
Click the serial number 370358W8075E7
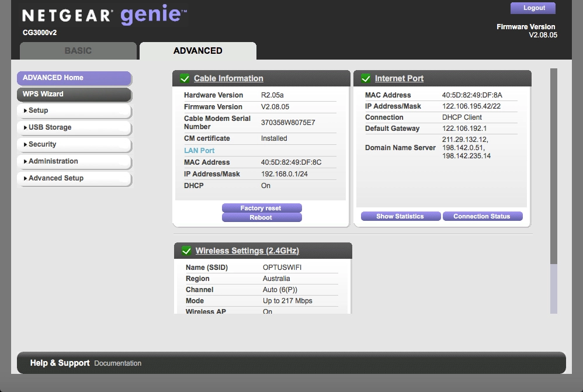point(288,123)
